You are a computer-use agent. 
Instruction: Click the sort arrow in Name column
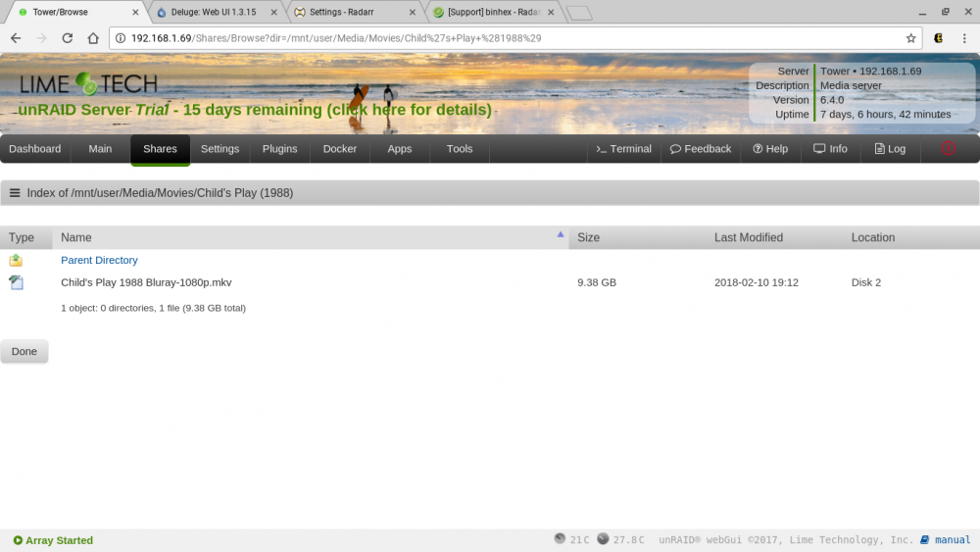coord(560,234)
